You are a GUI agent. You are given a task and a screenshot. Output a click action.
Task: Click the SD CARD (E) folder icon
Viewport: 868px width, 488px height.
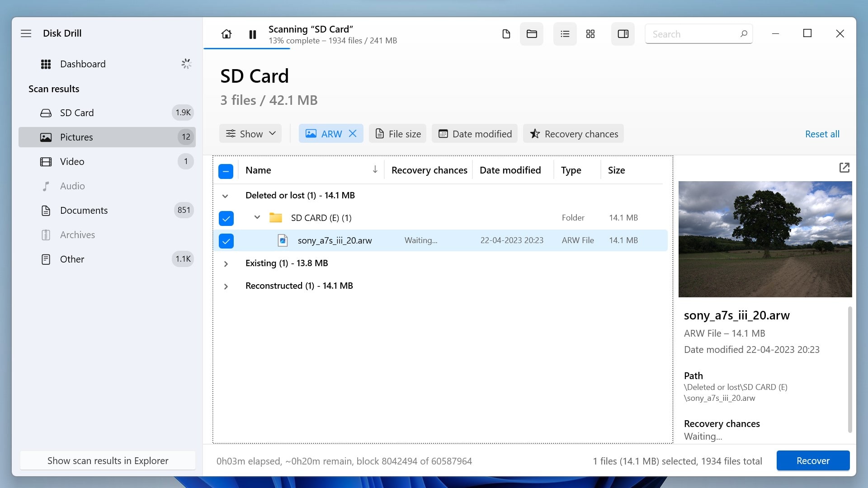(276, 218)
